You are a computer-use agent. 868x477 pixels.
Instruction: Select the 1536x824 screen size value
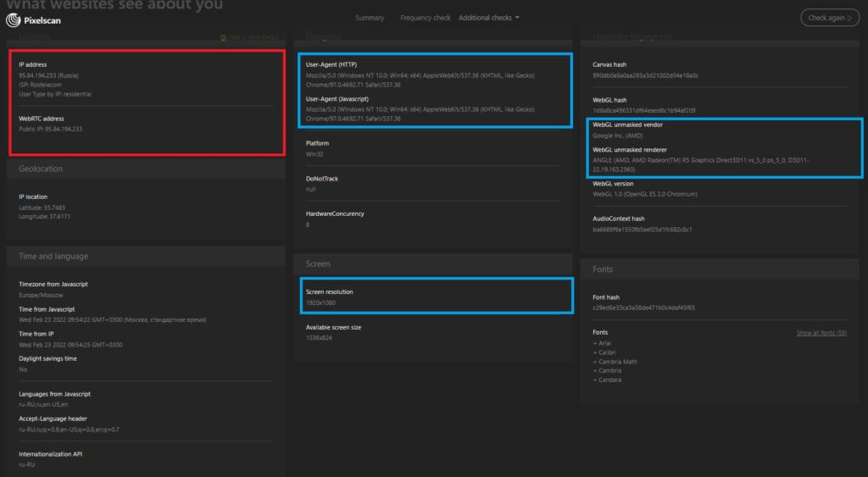(x=319, y=337)
